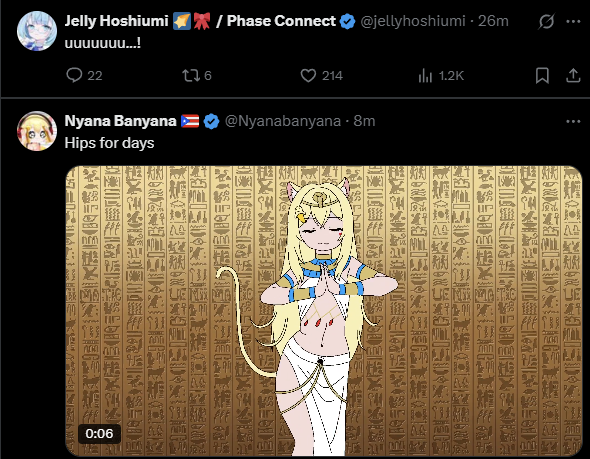Open Jelly Hoshiumi's profile avatar
This screenshot has width=590, height=459.
[x=37, y=30]
